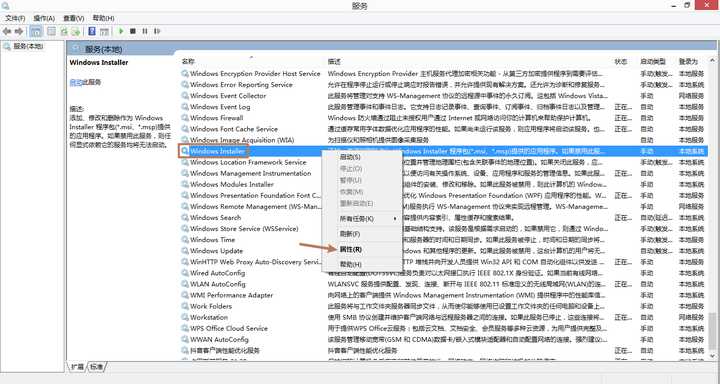Select Windows Encryption Provider Host Service
720x384 pixels.
(x=444, y=73)
